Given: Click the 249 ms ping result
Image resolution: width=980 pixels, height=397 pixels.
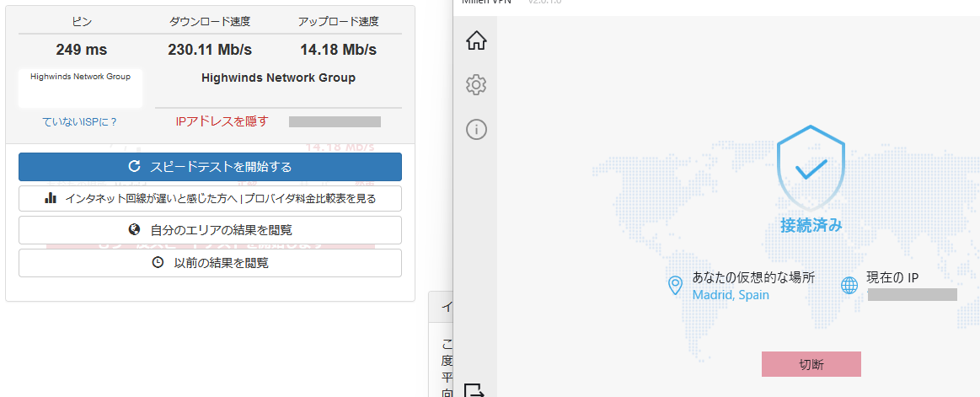Looking at the screenshot, I should 81,50.
